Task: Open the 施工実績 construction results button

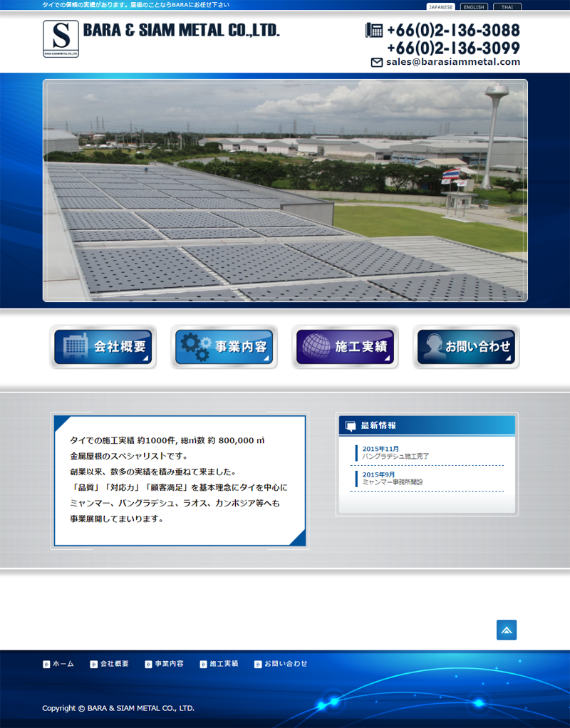Action: (x=345, y=347)
